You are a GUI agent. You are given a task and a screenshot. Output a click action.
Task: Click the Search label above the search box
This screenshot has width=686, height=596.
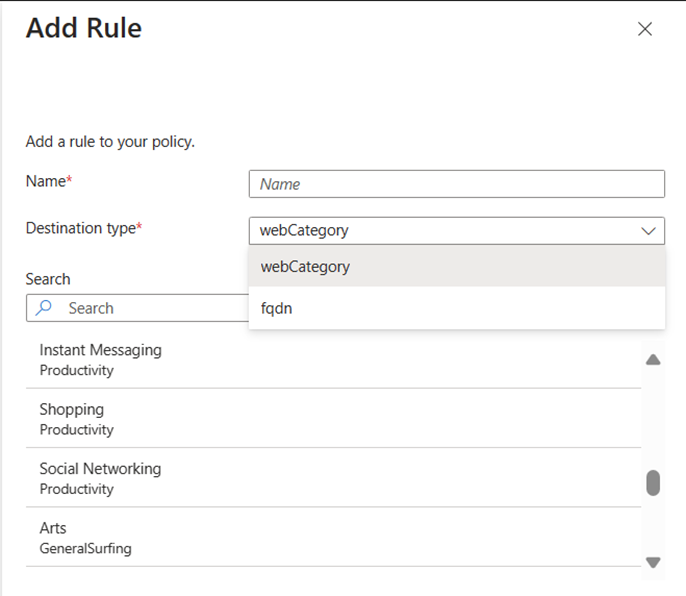(48, 279)
